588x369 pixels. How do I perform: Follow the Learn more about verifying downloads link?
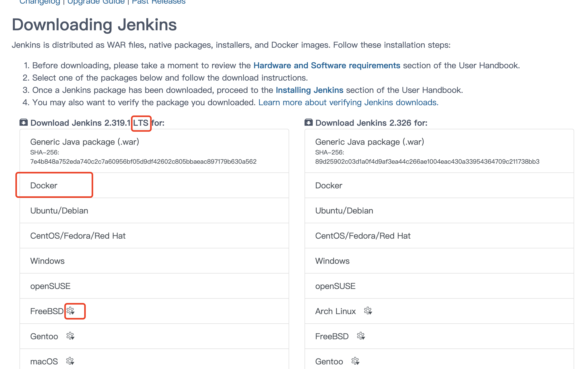348,102
